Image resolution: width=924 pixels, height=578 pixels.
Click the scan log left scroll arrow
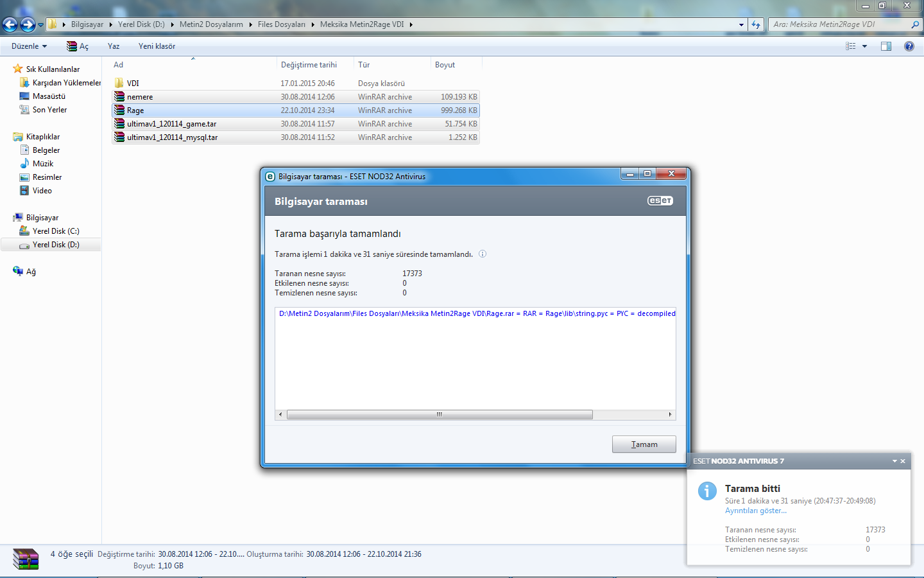pyautogui.click(x=280, y=415)
